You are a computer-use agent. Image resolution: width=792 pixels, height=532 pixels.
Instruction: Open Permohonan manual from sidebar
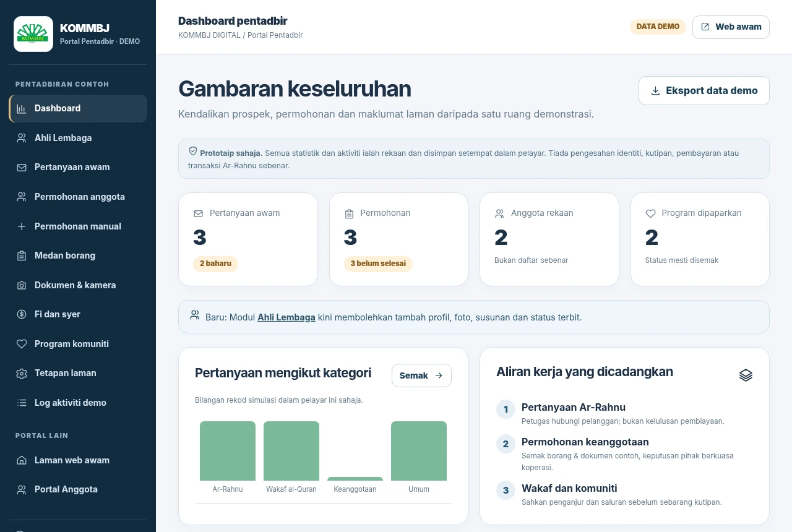[x=78, y=226]
